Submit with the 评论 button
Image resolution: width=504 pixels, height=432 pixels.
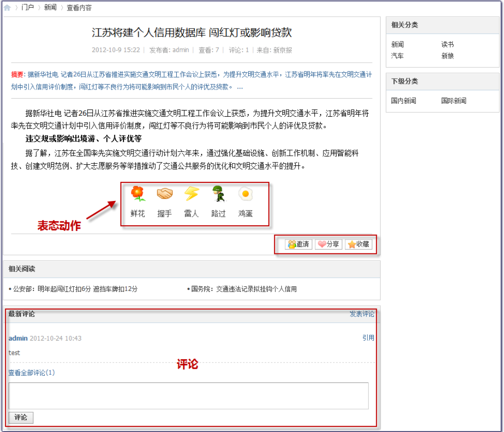point(21,418)
